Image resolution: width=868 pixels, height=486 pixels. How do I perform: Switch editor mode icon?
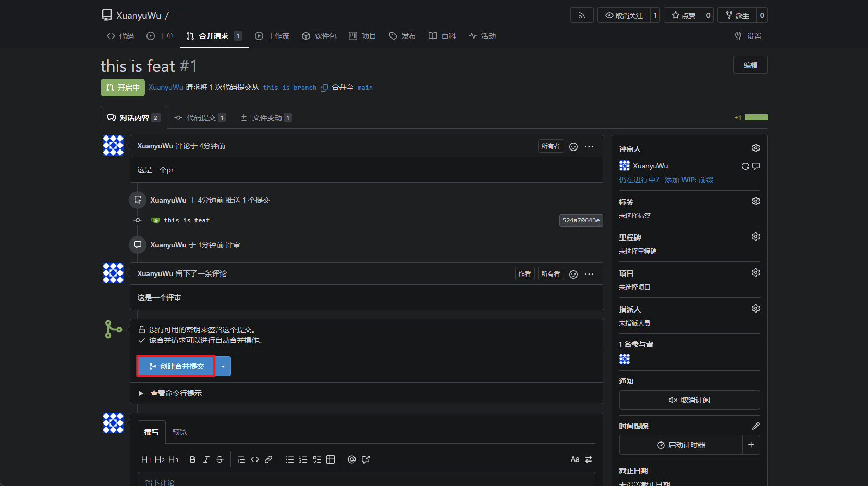(589, 459)
